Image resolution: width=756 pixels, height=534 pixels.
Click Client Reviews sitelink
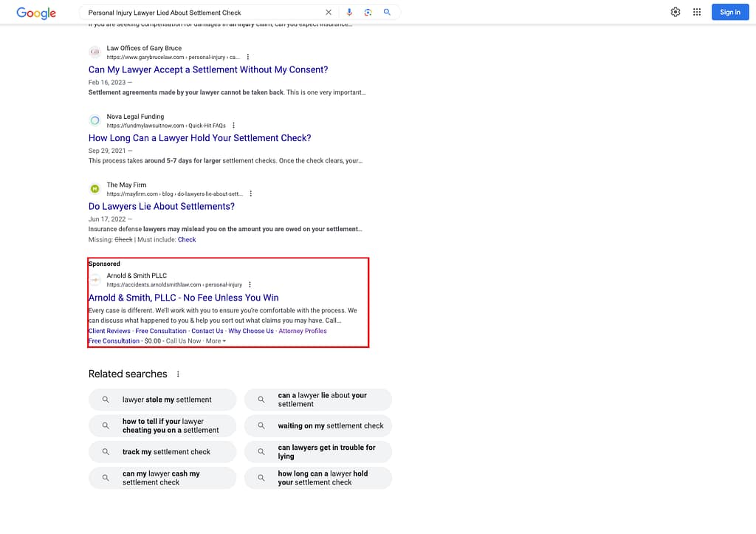tap(109, 331)
